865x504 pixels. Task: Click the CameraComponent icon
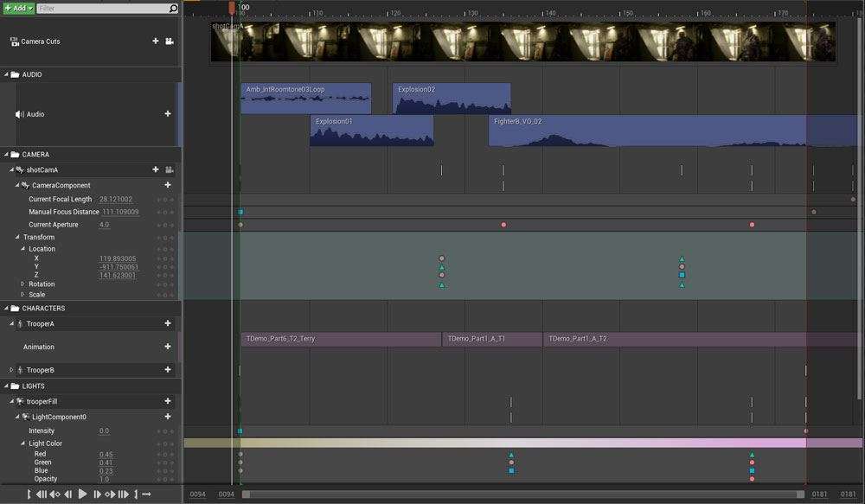coord(25,185)
